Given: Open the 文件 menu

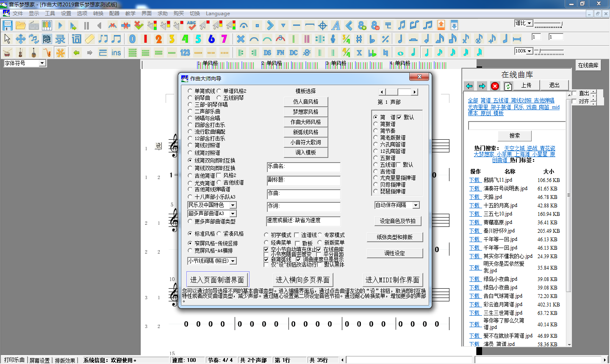Looking at the screenshot, I should tap(18, 14).
